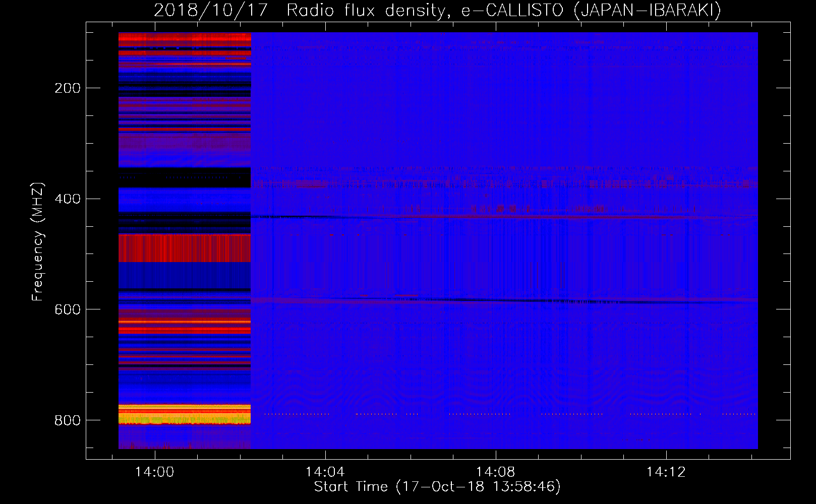Click the yellow-orange band near 800 MHz

tap(185, 414)
